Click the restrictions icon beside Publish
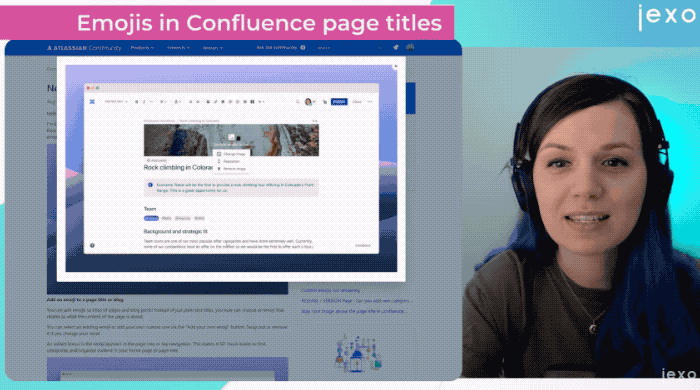700x390 pixels. (325, 102)
